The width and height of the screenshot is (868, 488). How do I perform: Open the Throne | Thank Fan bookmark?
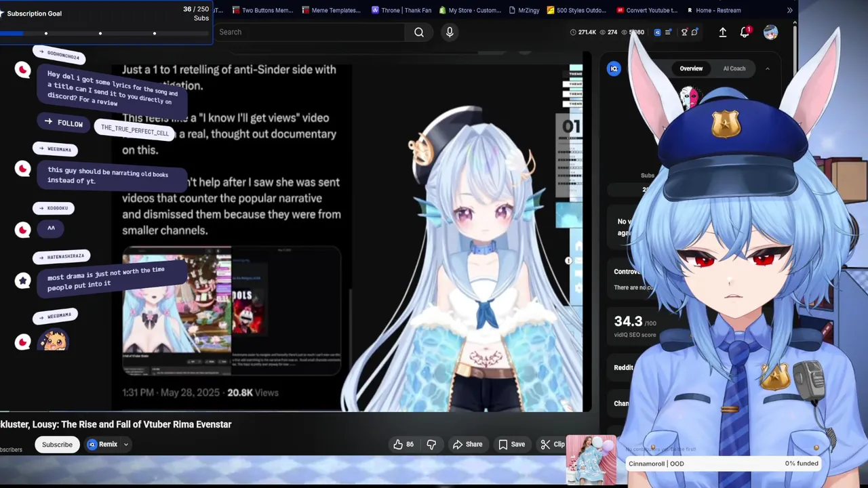[401, 10]
